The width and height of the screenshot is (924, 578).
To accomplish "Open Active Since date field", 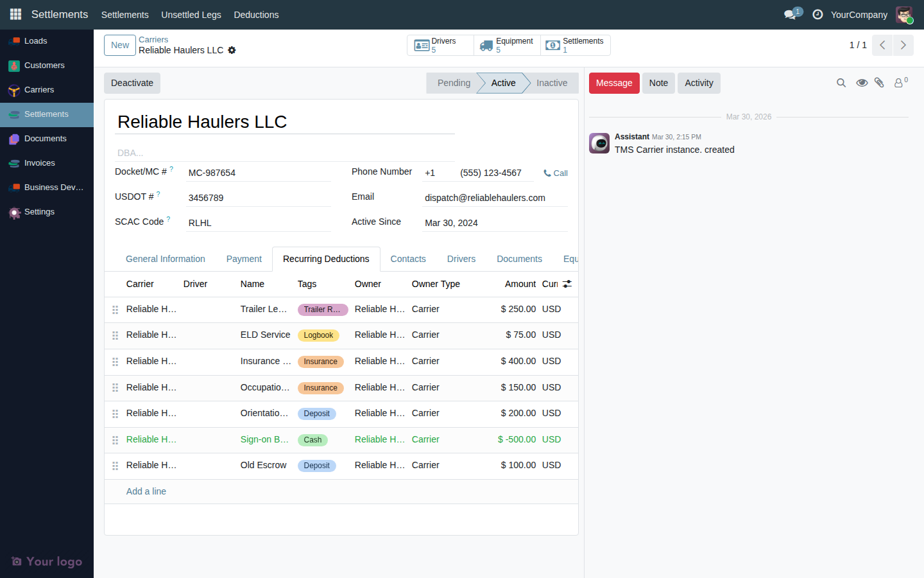I will [x=495, y=223].
